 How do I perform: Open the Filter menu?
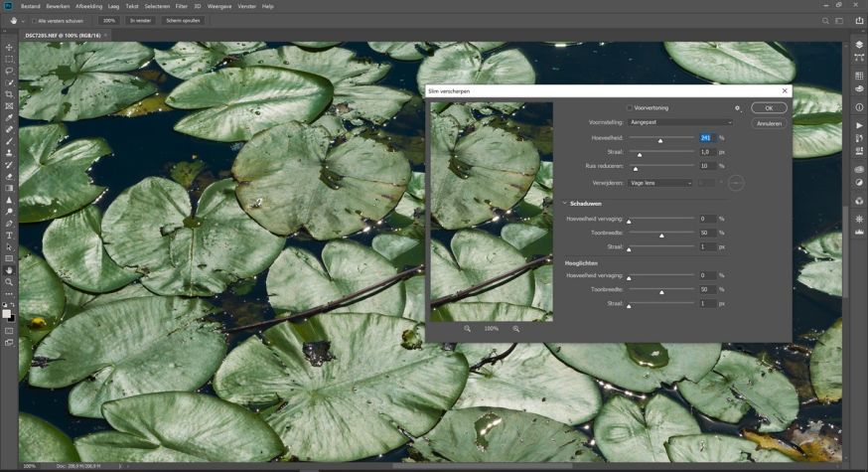pyautogui.click(x=181, y=6)
